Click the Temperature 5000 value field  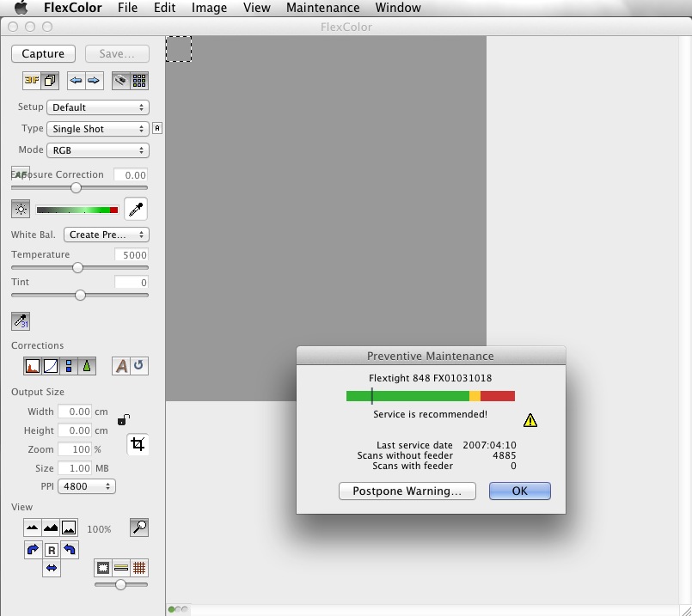131,255
